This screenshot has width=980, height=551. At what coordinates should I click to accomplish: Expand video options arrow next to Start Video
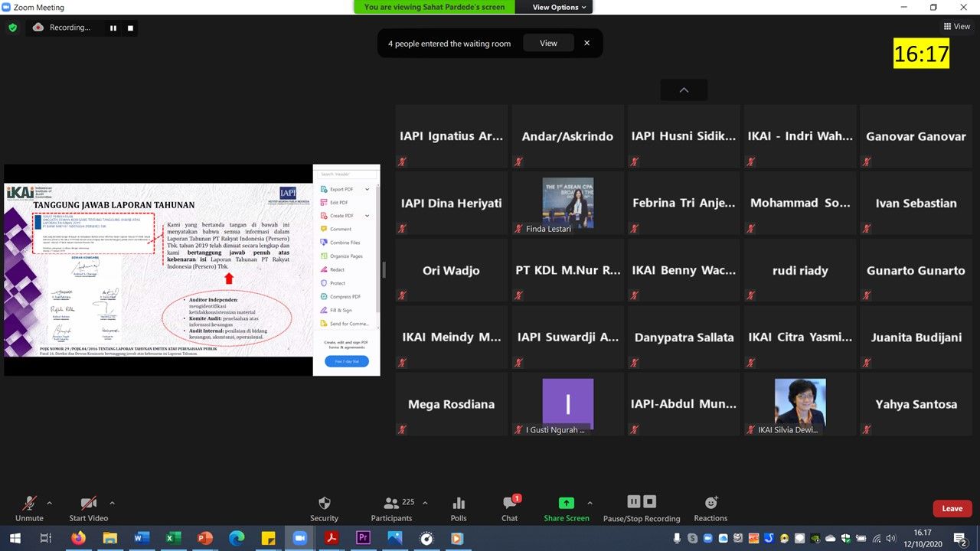[x=112, y=503]
